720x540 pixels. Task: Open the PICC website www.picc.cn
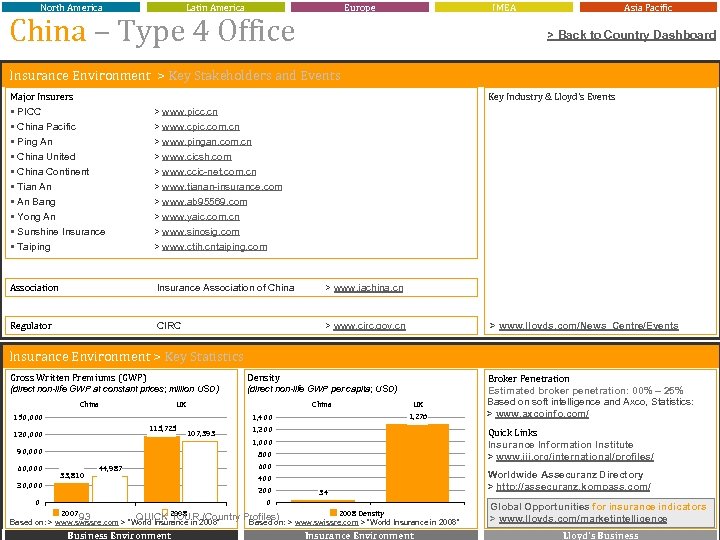coord(190,112)
